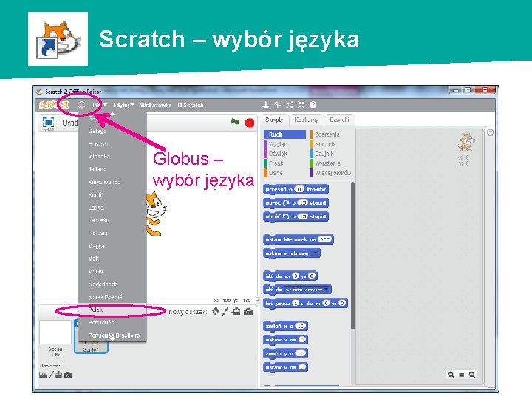The image size is (532, 399).
Task: Switch to the Kostiumy tab
Action: point(306,120)
